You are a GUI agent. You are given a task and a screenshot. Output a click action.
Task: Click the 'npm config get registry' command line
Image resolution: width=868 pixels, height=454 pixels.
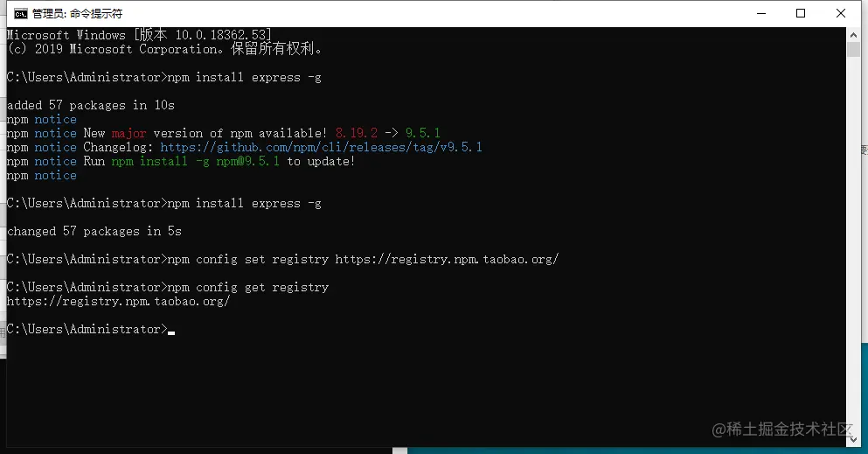(168, 287)
